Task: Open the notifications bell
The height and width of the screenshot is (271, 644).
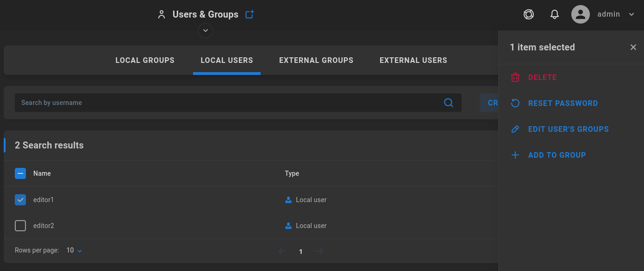Action: click(555, 14)
